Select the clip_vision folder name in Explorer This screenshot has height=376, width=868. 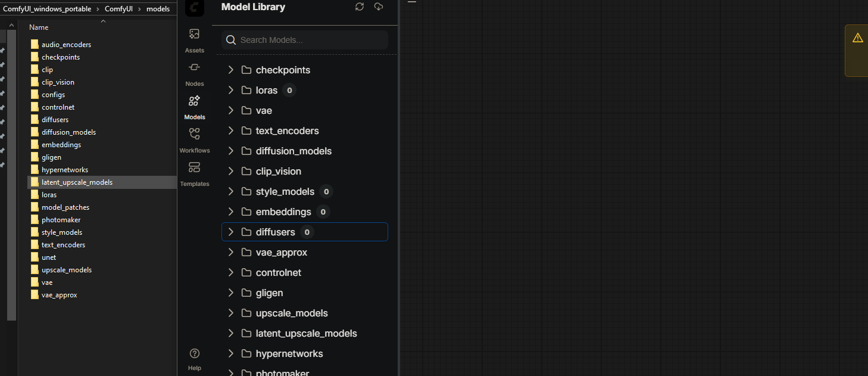pyautogui.click(x=58, y=82)
